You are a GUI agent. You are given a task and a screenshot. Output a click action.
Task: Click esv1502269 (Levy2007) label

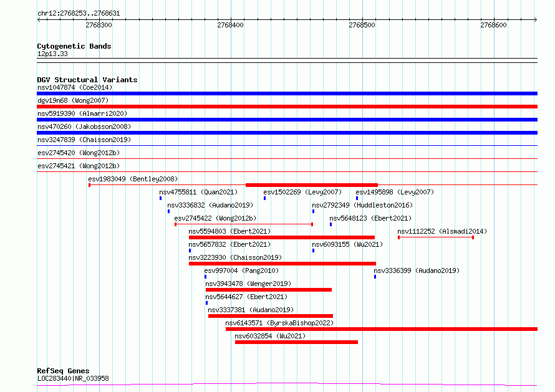coord(302,192)
